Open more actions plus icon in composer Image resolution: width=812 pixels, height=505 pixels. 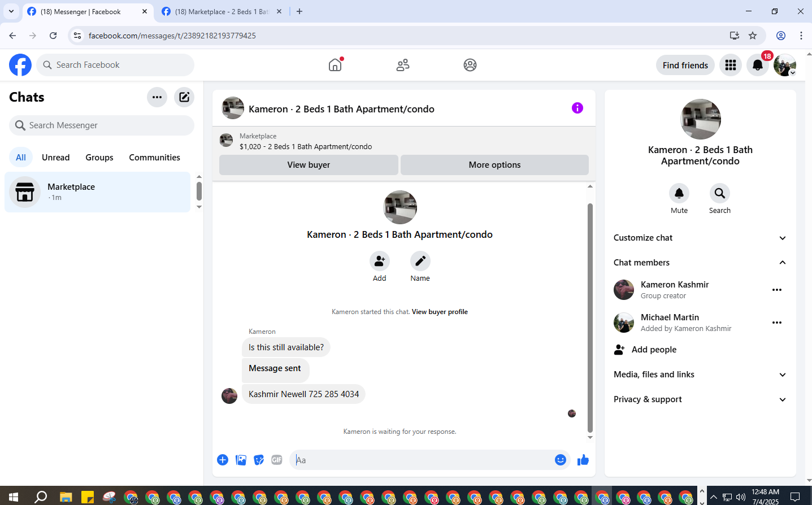tap(223, 460)
